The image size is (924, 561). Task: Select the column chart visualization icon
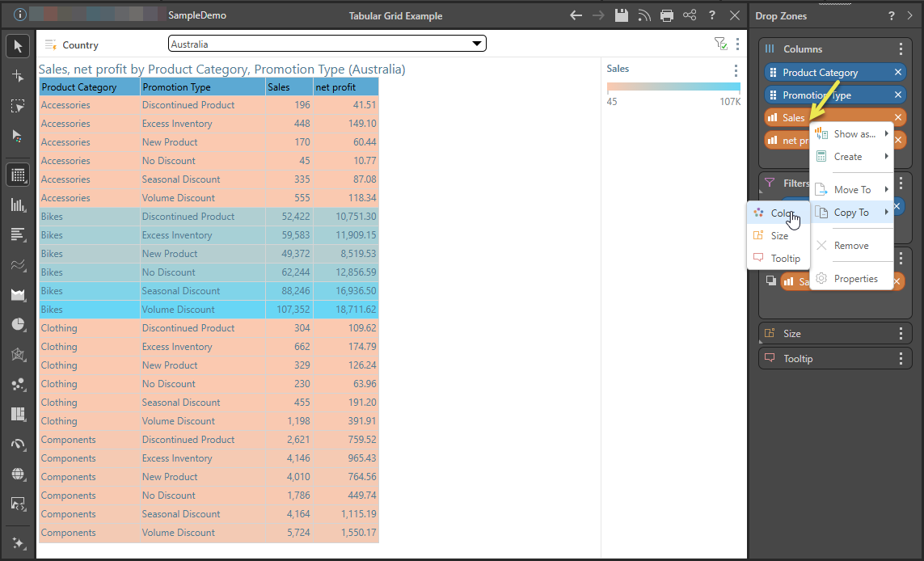18,205
